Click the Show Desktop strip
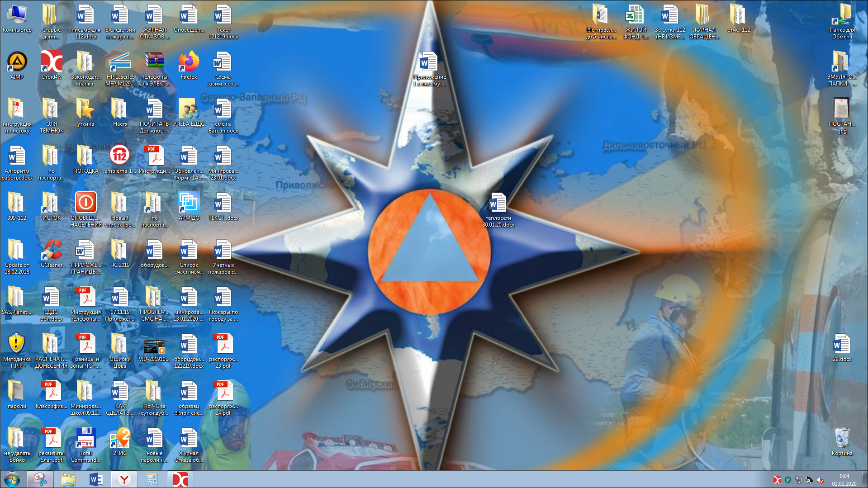The width and height of the screenshot is (868, 488). 864,479
